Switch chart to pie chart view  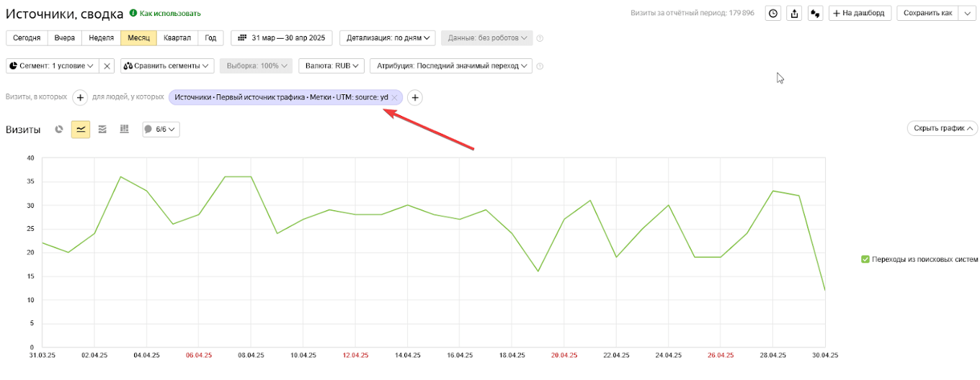point(59,130)
